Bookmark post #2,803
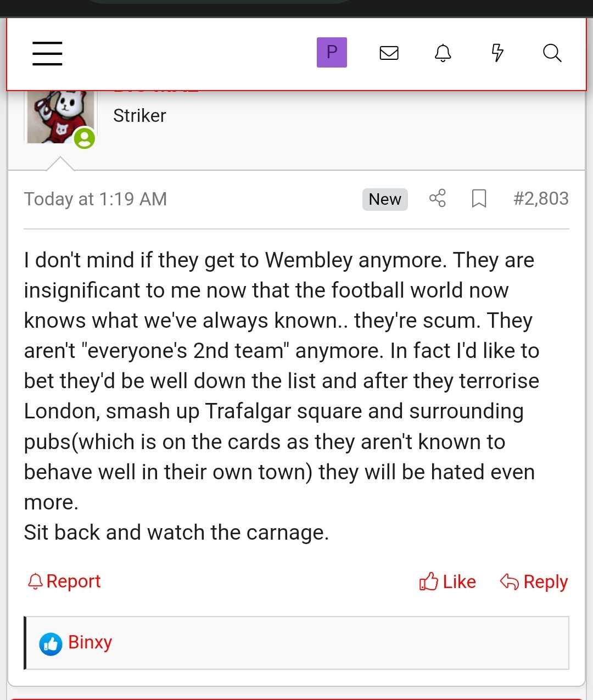 [x=479, y=198]
